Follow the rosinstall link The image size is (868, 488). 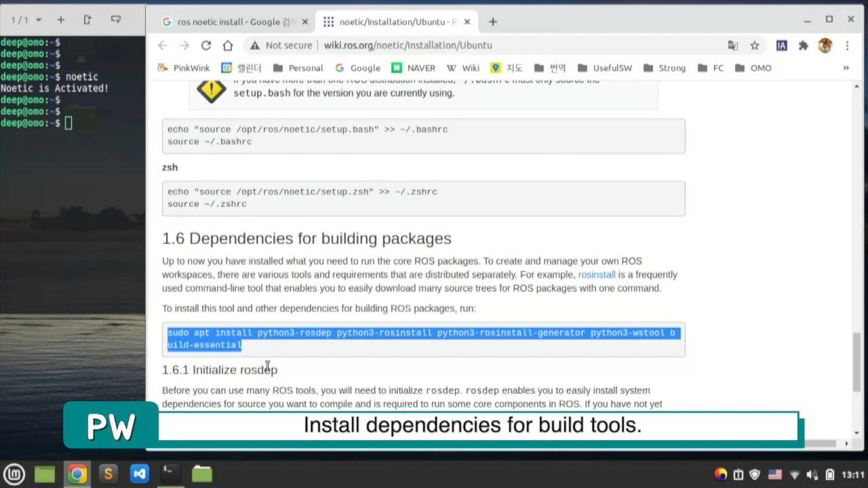597,274
